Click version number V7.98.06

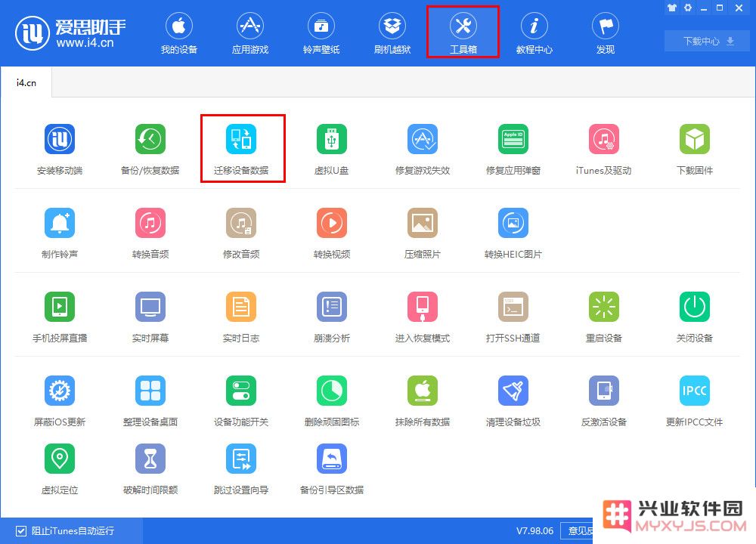534,530
